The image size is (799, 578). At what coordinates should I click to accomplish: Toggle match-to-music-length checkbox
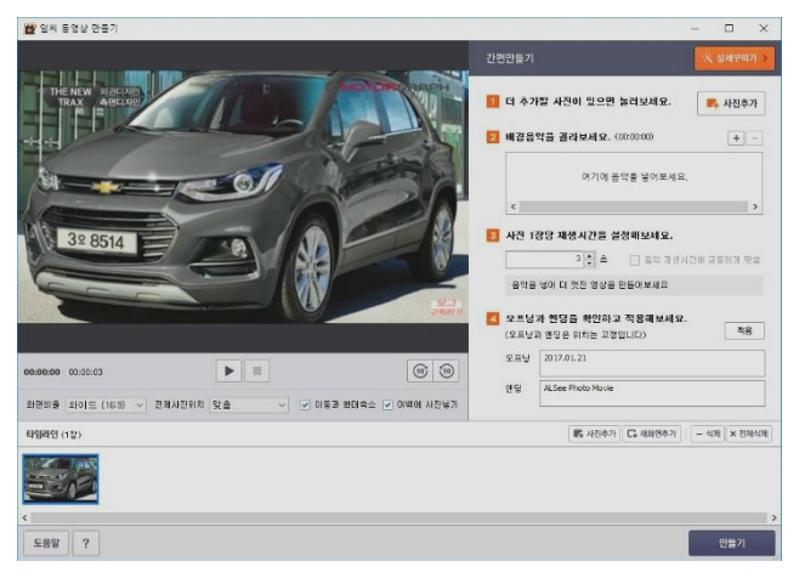pos(634,260)
